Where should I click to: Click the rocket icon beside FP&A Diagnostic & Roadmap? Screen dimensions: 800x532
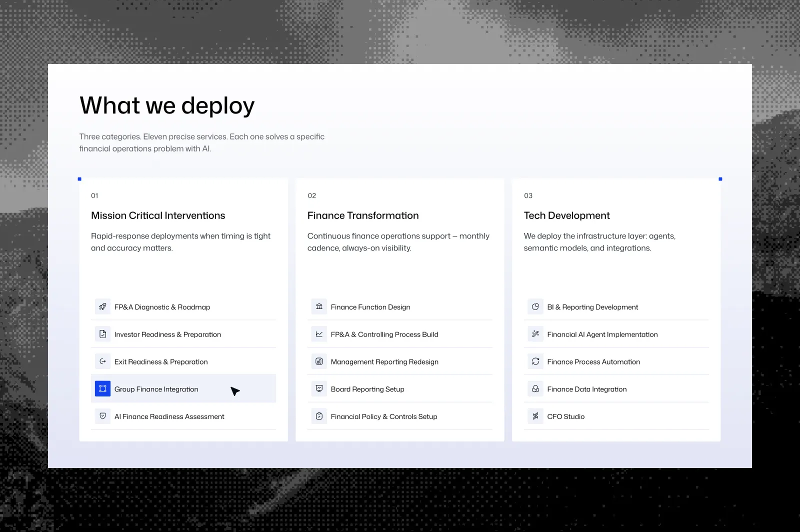point(102,306)
